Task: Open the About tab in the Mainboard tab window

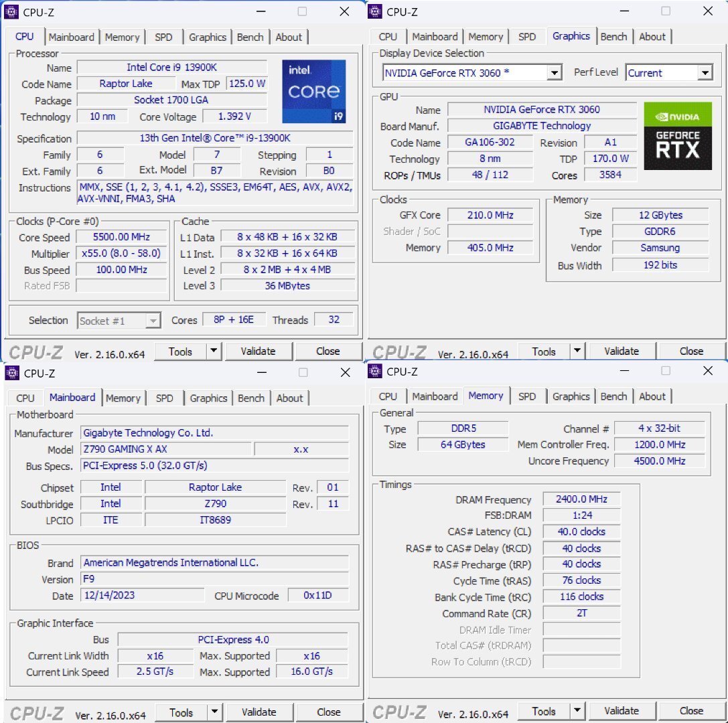Action: 290,398
